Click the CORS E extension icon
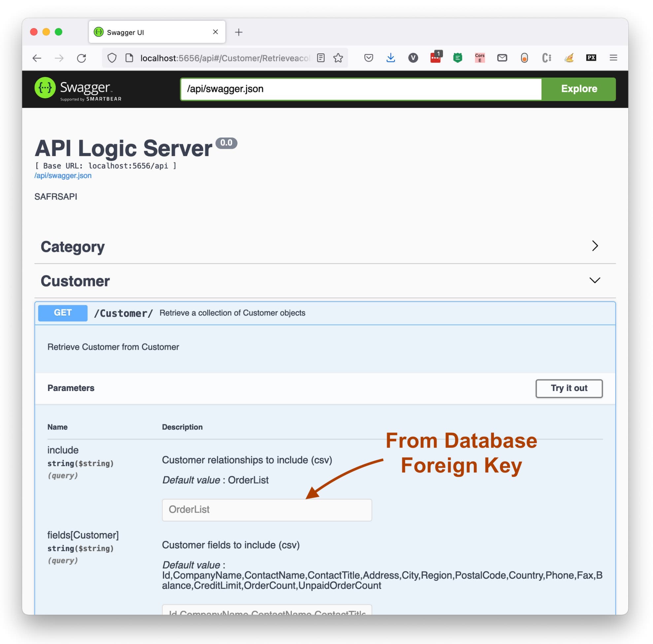Screen dimensions: 653x644 480,58
